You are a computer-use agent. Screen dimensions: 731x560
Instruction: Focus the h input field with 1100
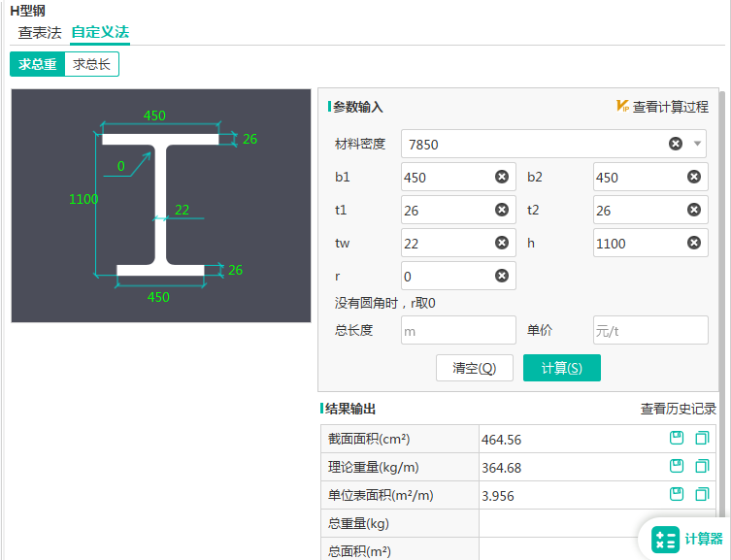click(650, 243)
